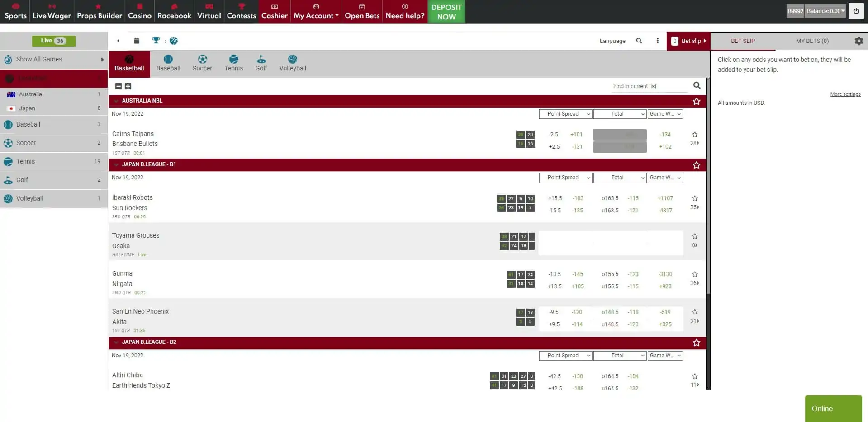Star the San En Neo Phoenix game
868x422 pixels.
(x=695, y=312)
